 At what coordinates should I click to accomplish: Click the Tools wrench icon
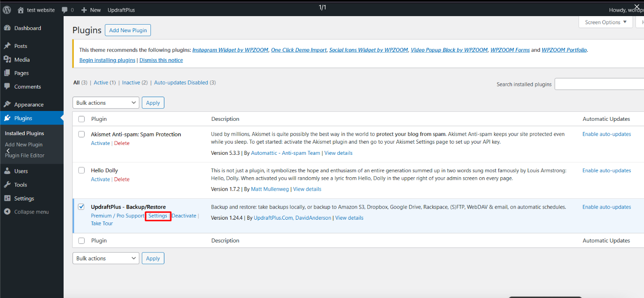[7, 185]
